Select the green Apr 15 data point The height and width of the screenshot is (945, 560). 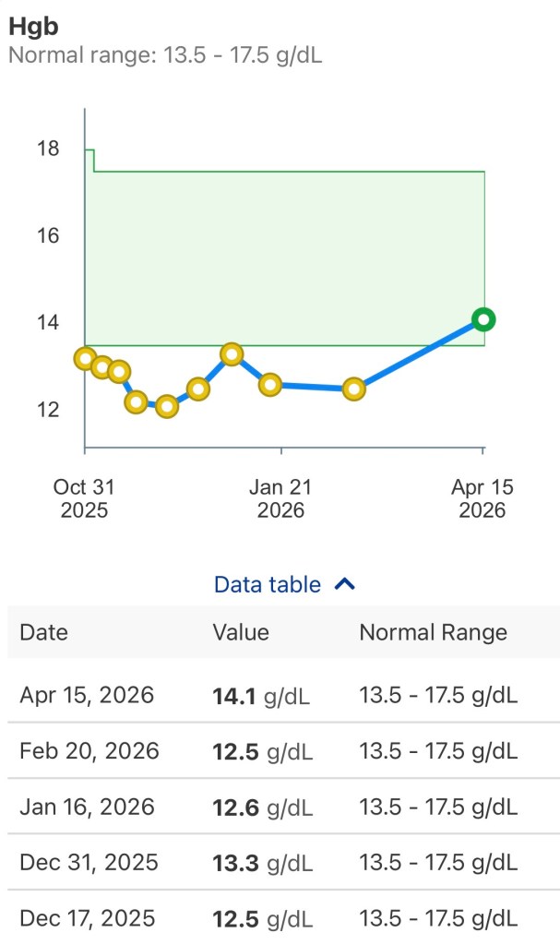click(483, 319)
